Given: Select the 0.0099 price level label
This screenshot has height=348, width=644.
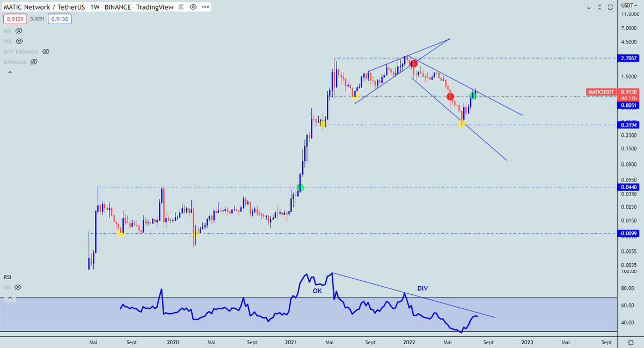Looking at the screenshot, I should point(628,233).
